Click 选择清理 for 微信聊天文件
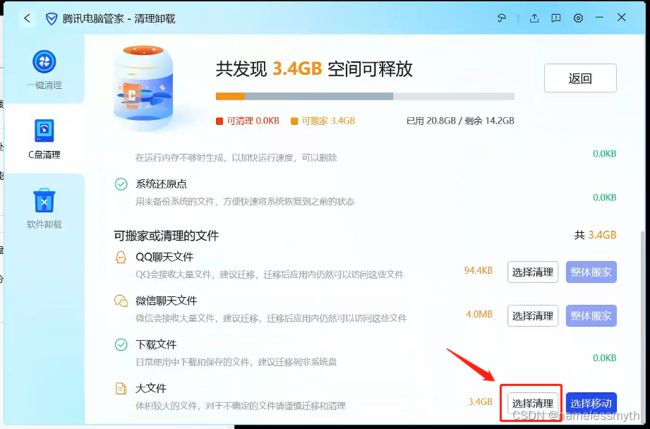The height and width of the screenshot is (429, 650). click(x=533, y=316)
